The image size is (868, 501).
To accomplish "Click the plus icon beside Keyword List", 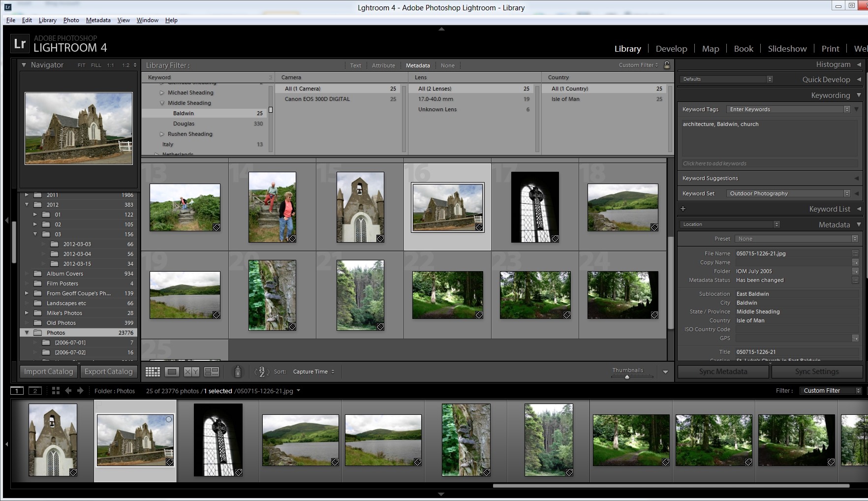I will pos(683,209).
